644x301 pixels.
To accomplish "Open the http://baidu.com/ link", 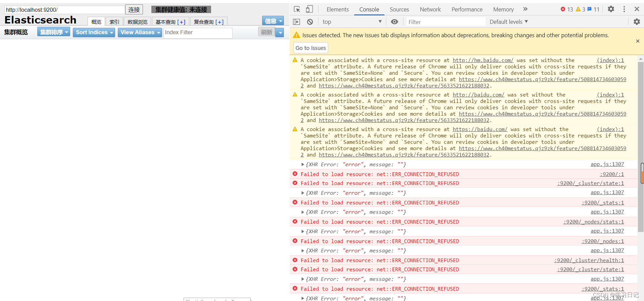I will click(x=479, y=95).
